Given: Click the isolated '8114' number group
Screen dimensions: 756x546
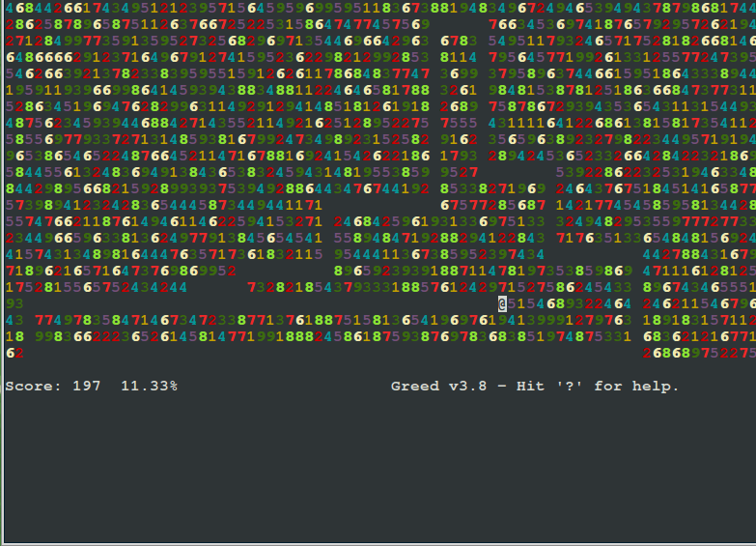Looking at the screenshot, I should [x=459, y=57].
